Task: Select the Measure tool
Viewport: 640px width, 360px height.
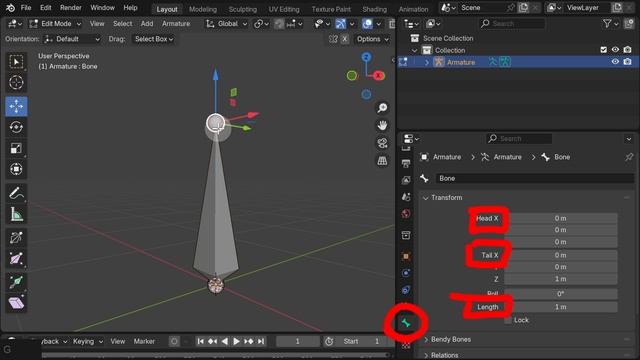Action: point(16,214)
